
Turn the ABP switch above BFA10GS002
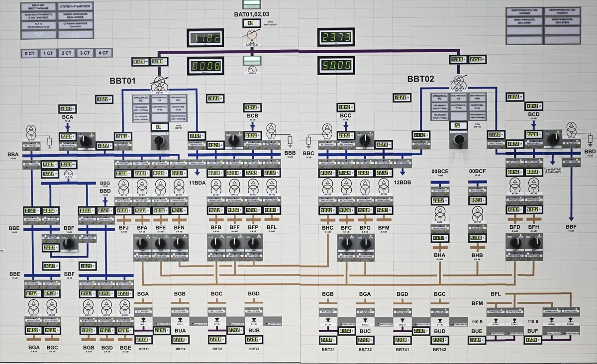tap(143, 243)
